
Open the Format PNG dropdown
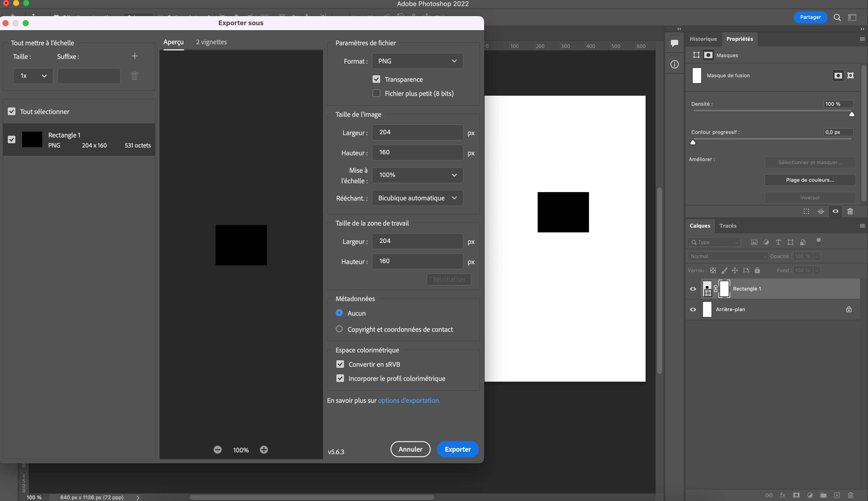click(417, 61)
